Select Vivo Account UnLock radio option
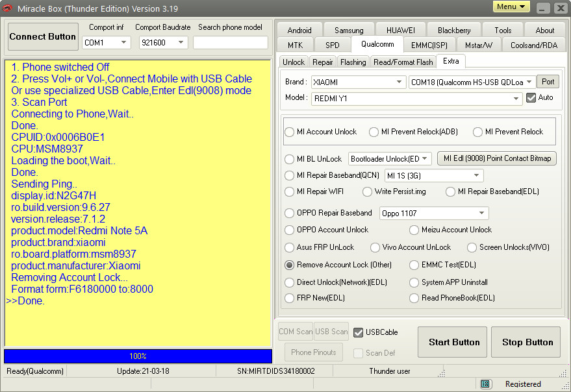 coord(375,247)
